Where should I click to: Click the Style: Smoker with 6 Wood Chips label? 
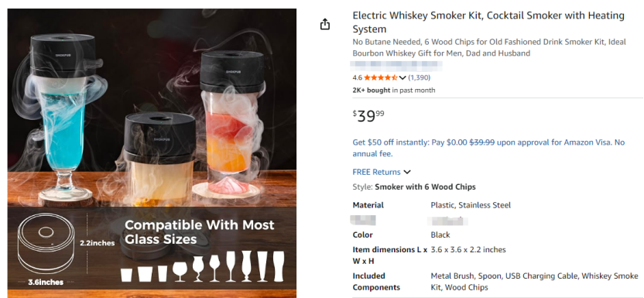(x=414, y=187)
